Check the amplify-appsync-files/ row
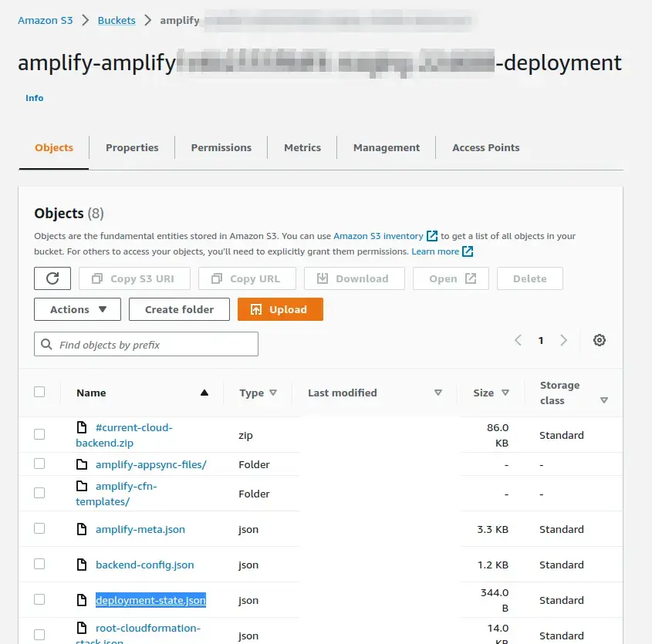This screenshot has width=652, height=644. coord(39,464)
